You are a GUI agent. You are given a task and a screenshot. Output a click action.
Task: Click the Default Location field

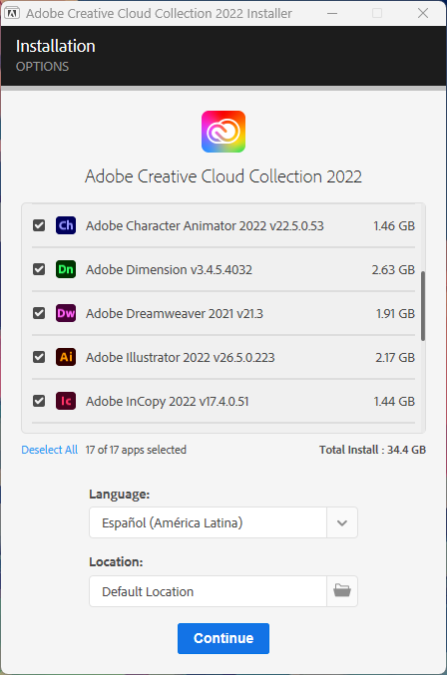tap(208, 591)
